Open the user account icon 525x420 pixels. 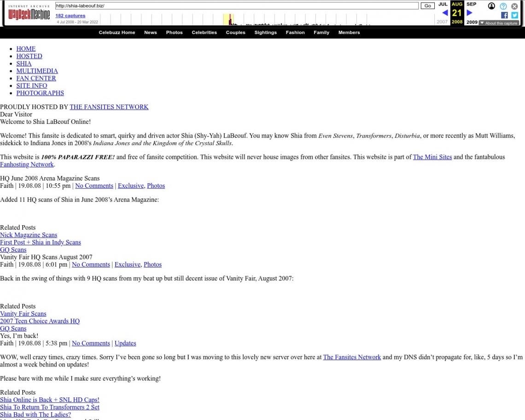491,6
